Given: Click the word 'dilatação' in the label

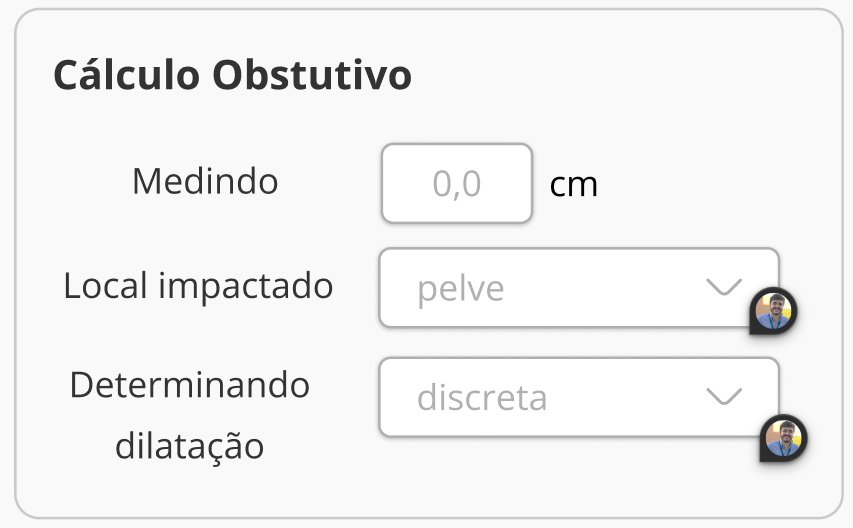Looking at the screenshot, I should click(190, 445).
